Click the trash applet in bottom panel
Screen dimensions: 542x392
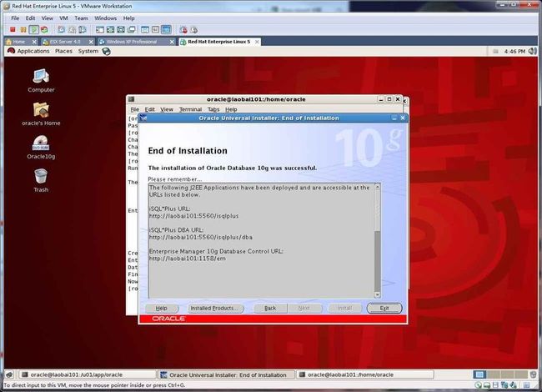coord(534,374)
